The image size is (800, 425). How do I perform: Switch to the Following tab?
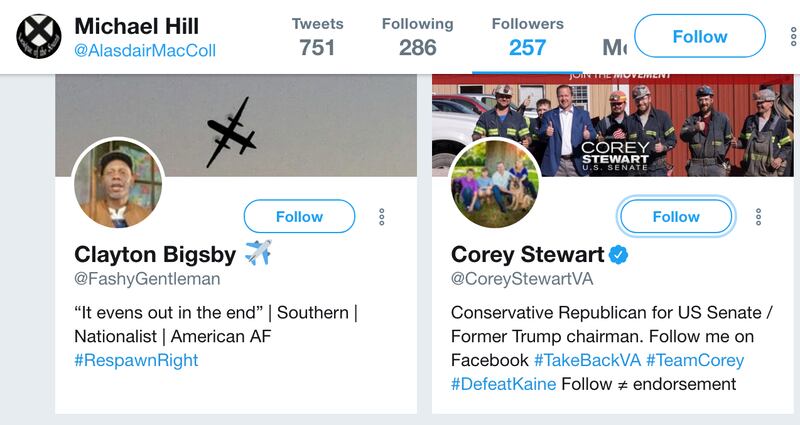[417, 36]
